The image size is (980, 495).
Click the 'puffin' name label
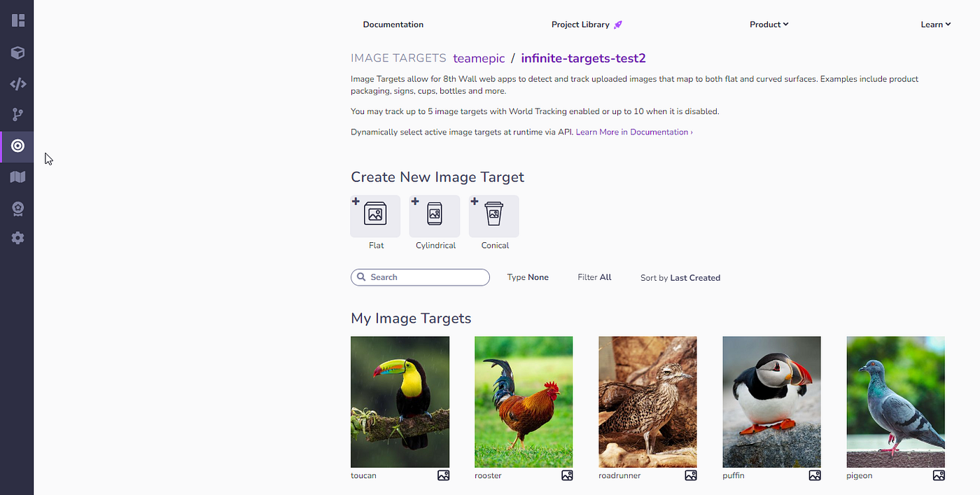coord(733,475)
